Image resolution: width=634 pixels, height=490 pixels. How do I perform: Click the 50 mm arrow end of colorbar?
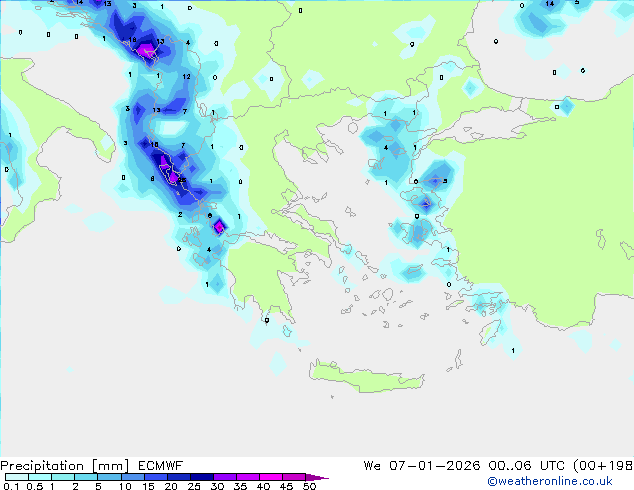[317, 477]
